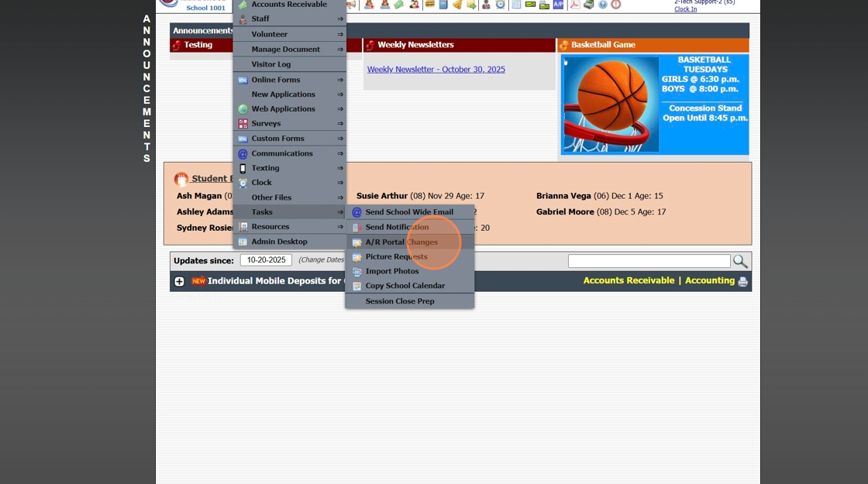Image resolution: width=868 pixels, height=484 pixels.
Task: Click Brianna Vega birthday entry
Action: (600, 196)
